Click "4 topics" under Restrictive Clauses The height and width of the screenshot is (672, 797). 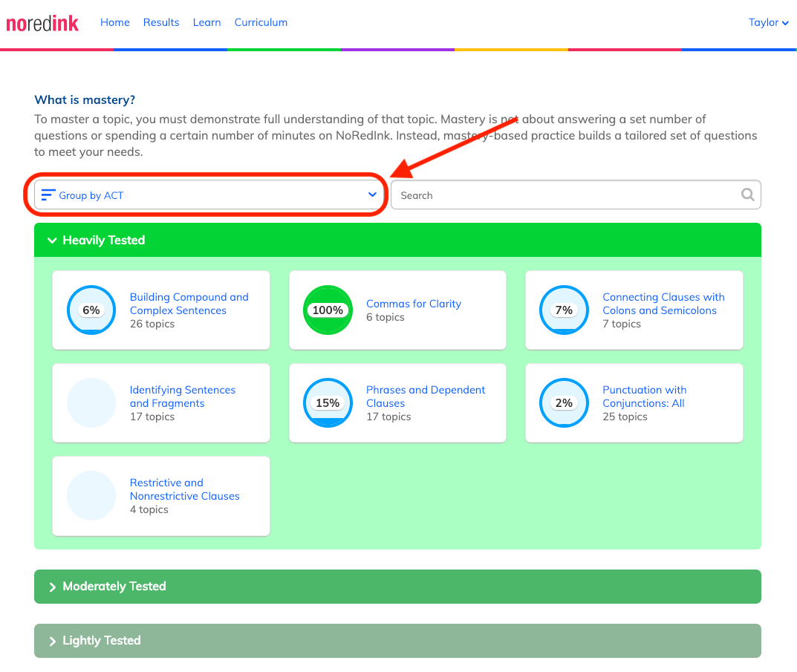[x=149, y=509]
